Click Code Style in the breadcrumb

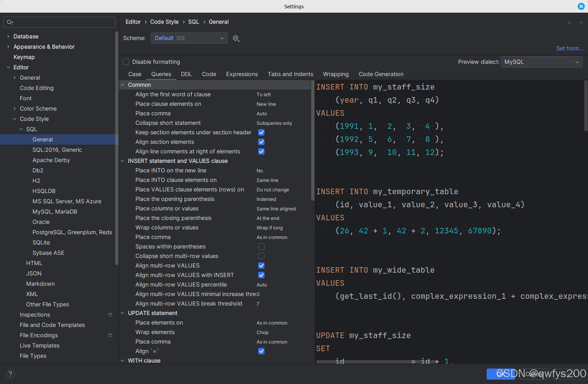pyautogui.click(x=164, y=22)
